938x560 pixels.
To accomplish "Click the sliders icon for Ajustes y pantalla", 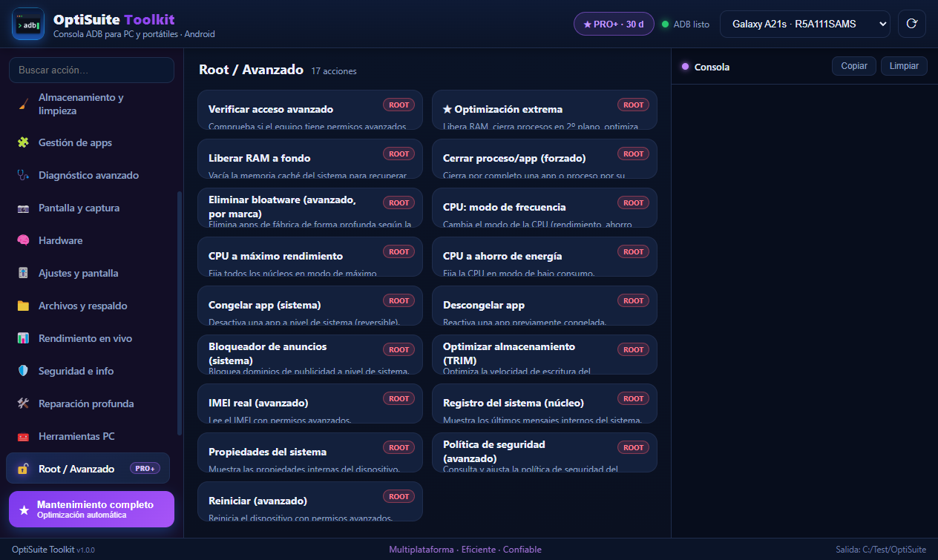I will 23,273.
